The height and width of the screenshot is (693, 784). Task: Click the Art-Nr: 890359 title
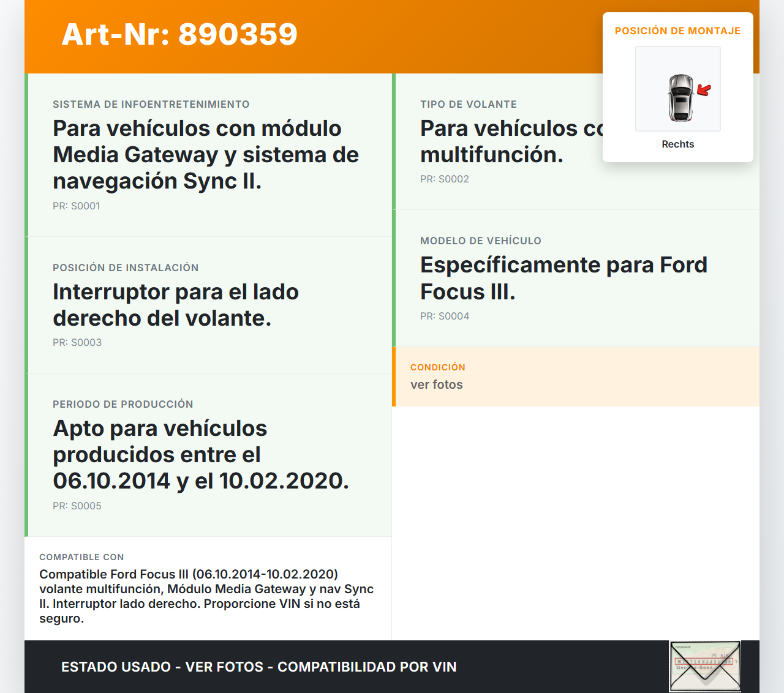coord(179,34)
